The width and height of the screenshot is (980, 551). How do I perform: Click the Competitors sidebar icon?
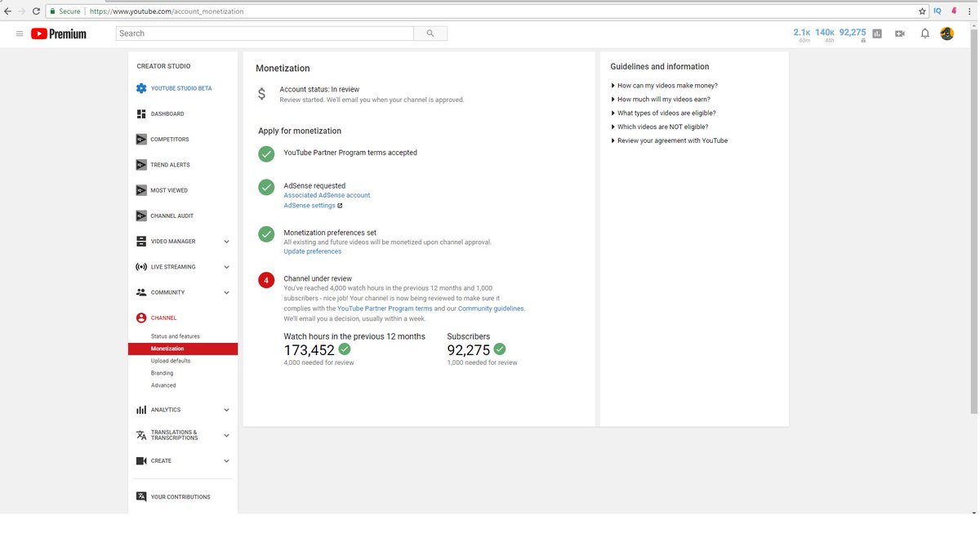(141, 140)
